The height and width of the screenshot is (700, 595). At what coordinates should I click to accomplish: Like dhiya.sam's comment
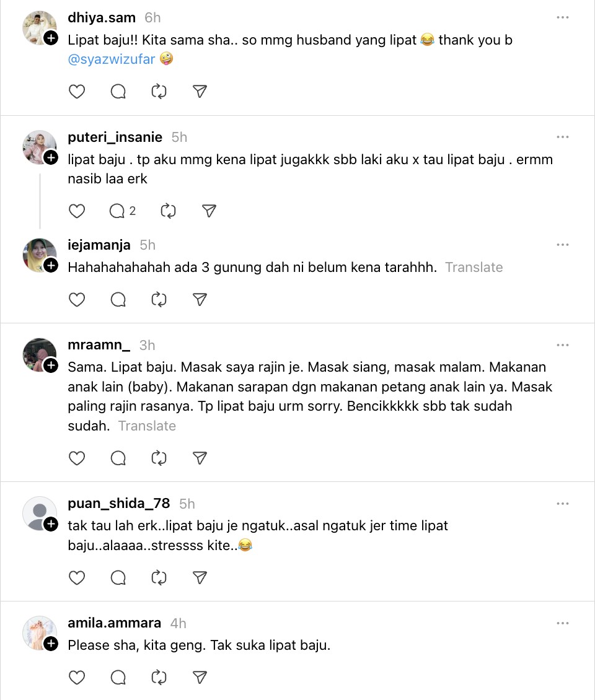pos(76,92)
